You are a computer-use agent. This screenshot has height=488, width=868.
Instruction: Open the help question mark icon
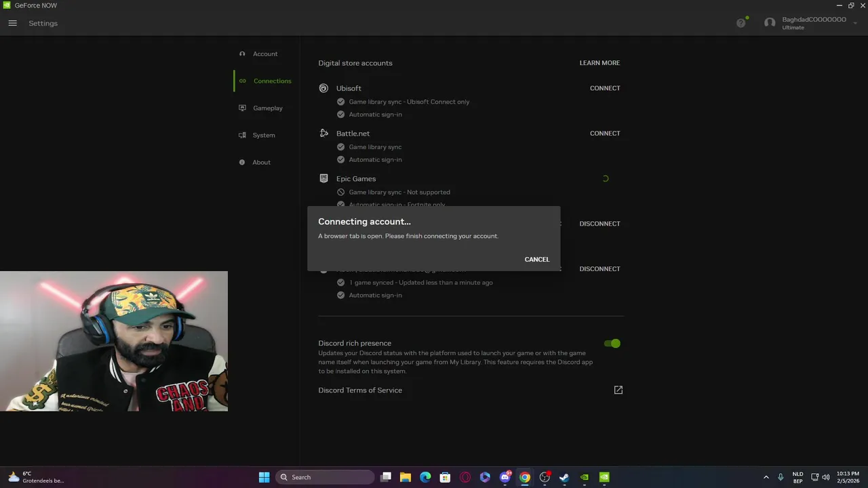741,23
